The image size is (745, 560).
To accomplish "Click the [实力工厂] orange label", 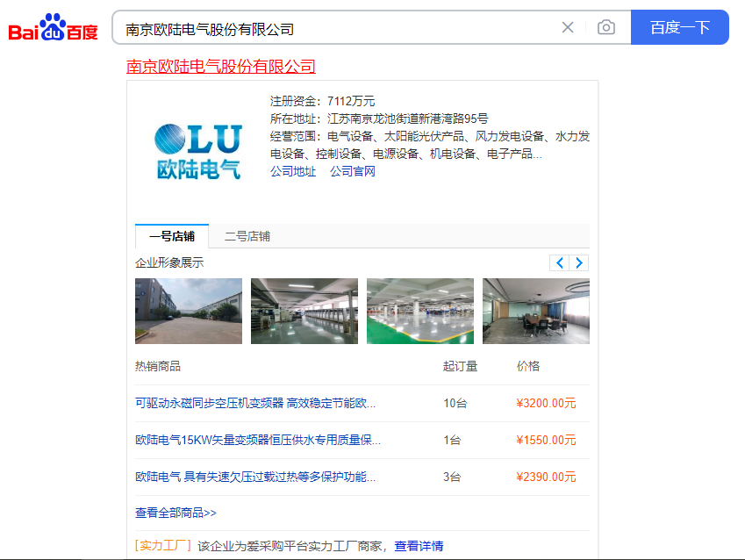I will [163, 546].
